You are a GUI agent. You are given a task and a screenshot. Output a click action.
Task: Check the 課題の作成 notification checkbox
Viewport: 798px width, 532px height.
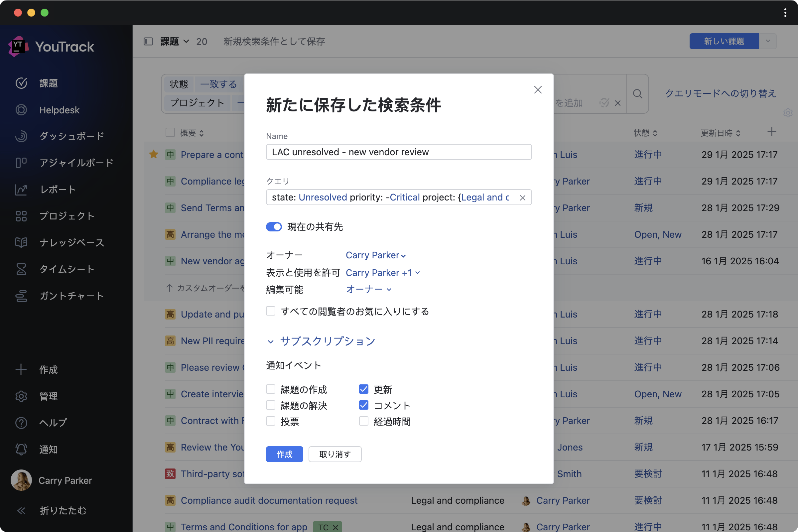[x=270, y=389]
